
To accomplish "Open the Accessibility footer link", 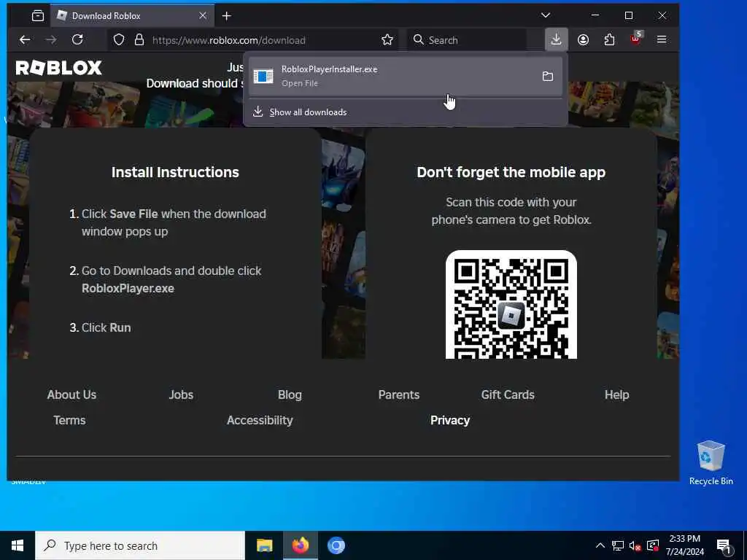I will (x=260, y=420).
